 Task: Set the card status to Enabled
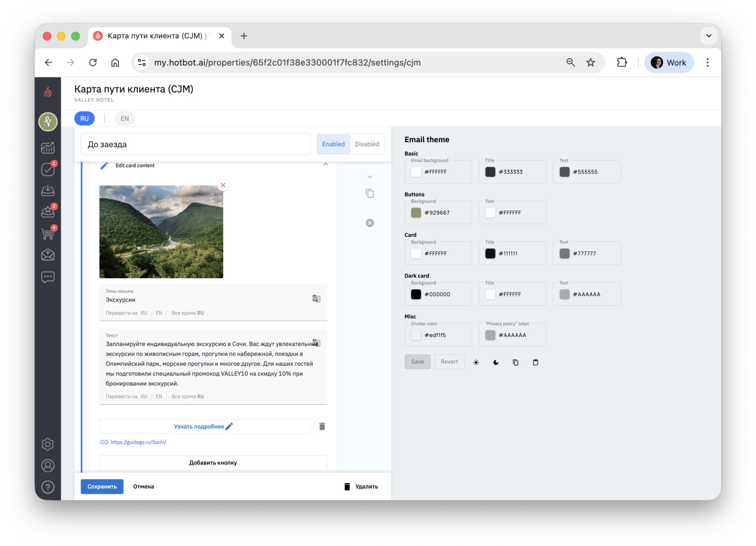coord(333,144)
